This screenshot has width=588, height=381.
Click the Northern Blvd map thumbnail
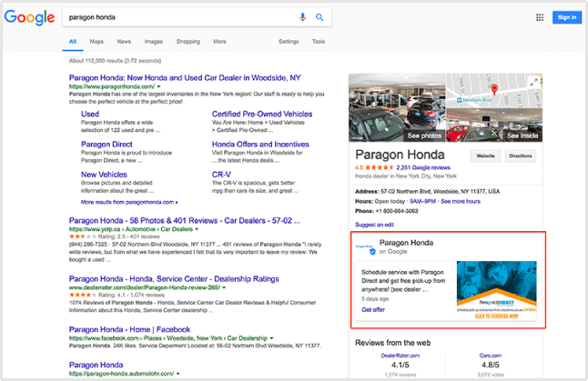click(493, 91)
